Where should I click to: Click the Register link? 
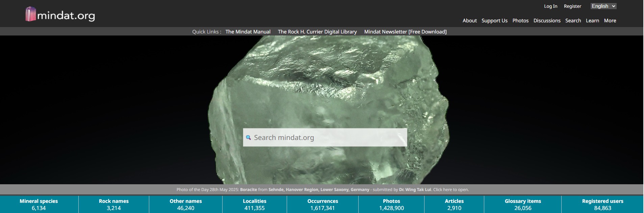[572, 6]
